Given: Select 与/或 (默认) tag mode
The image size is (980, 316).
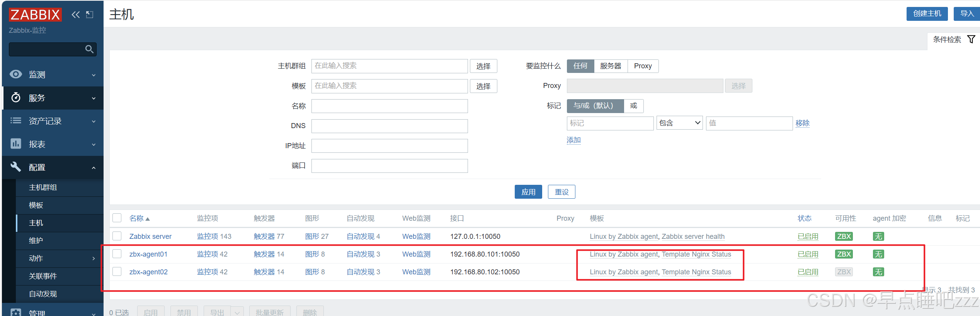Looking at the screenshot, I should [x=595, y=106].
